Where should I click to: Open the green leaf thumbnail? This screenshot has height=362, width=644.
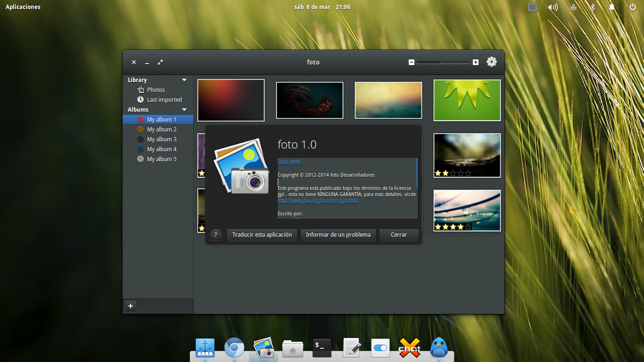click(x=467, y=100)
